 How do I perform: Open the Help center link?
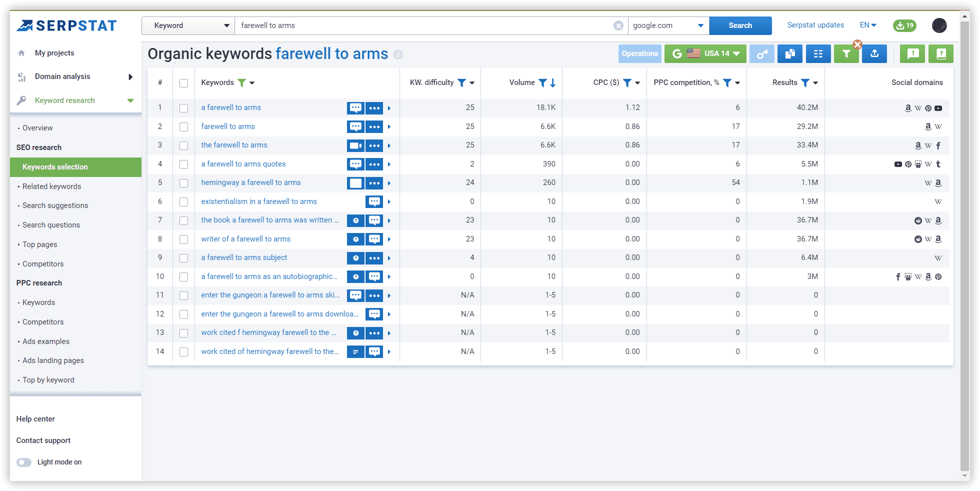[35, 419]
